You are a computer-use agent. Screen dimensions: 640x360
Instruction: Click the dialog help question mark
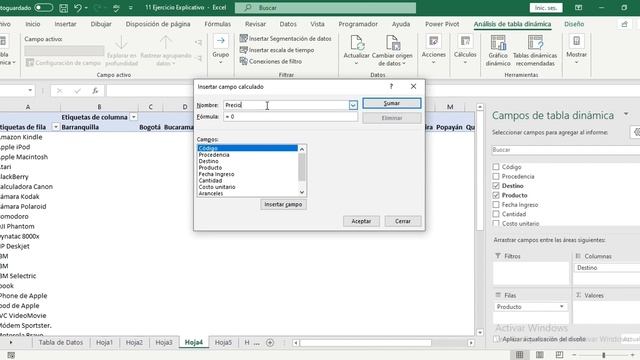pyautogui.click(x=391, y=86)
